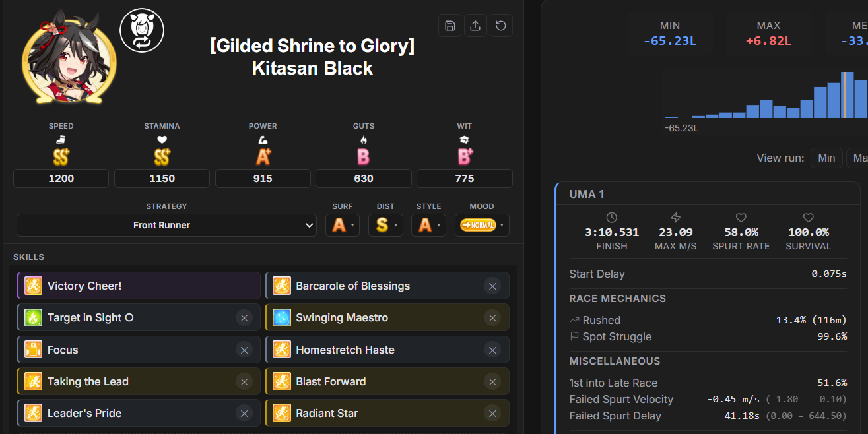Click the Radiant Star skill icon
The width and height of the screenshot is (868, 434).
pyautogui.click(x=282, y=413)
